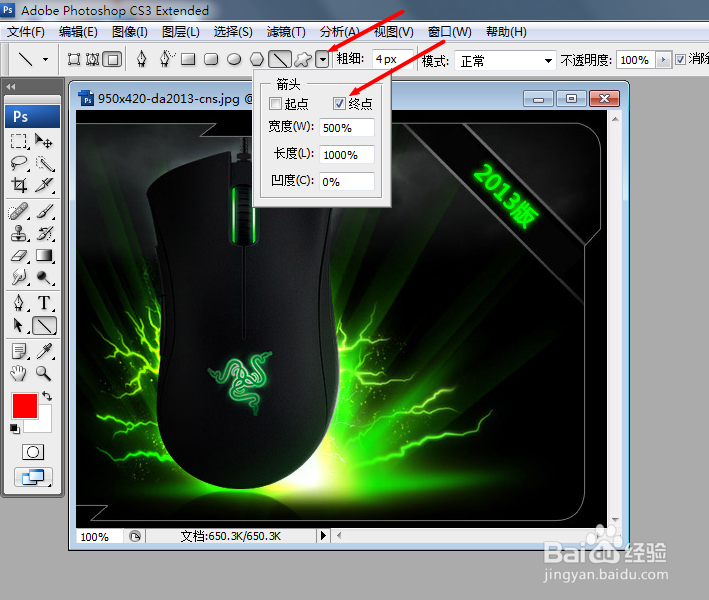This screenshot has height=600, width=709.
Task: Open the 选择(S) menu
Action: (233, 32)
